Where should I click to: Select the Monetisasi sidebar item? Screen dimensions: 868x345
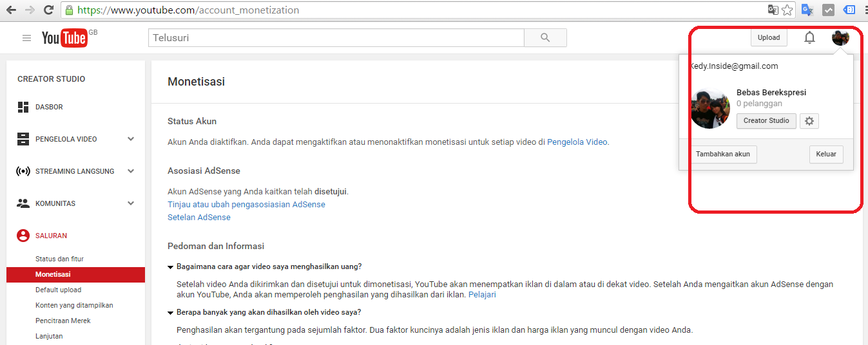pos(75,274)
